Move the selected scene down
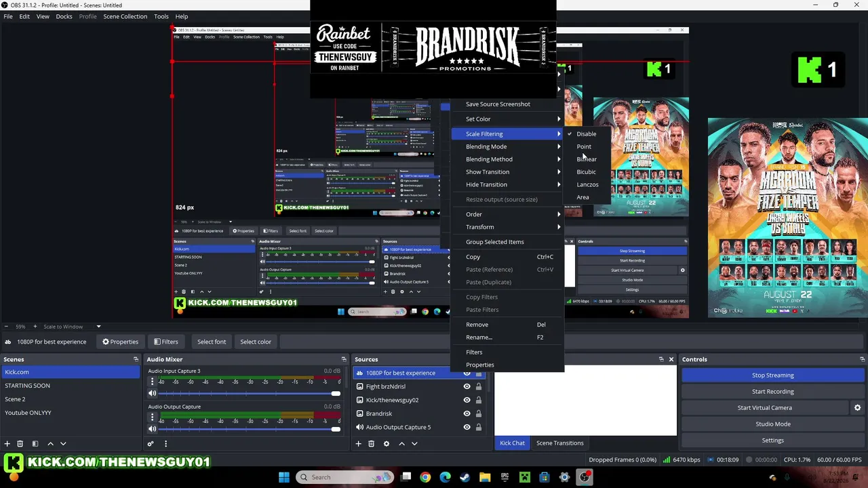This screenshot has height=488, width=868. pyautogui.click(x=63, y=444)
